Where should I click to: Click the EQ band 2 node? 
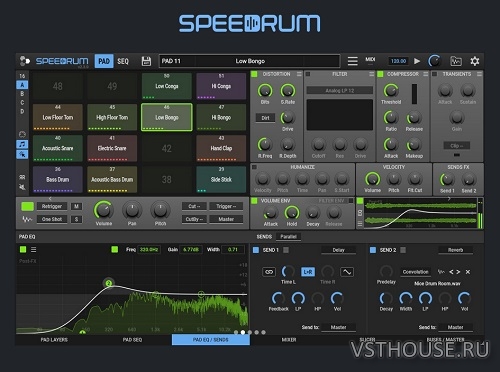coord(109,283)
